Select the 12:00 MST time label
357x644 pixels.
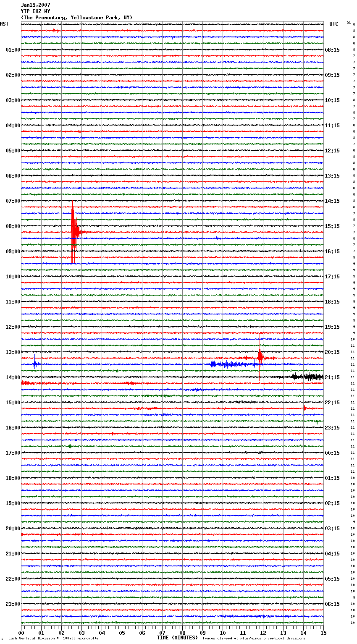[13, 327]
